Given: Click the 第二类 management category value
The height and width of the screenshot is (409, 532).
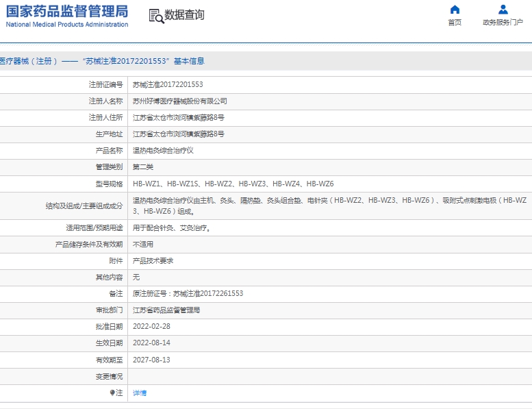Looking at the screenshot, I should 143,167.
